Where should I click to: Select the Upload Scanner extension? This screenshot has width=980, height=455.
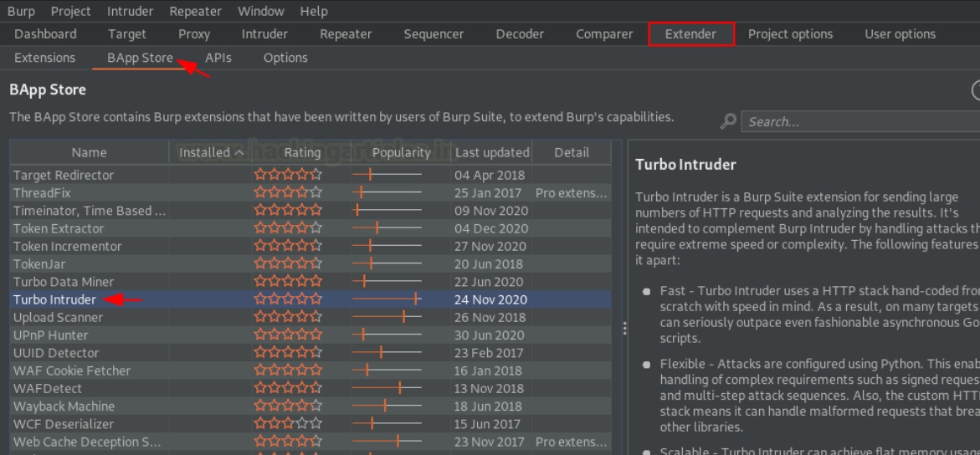[x=310, y=318]
